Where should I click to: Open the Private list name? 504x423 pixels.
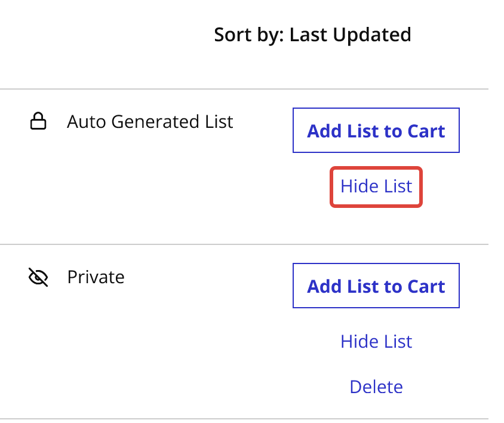tap(96, 277)
